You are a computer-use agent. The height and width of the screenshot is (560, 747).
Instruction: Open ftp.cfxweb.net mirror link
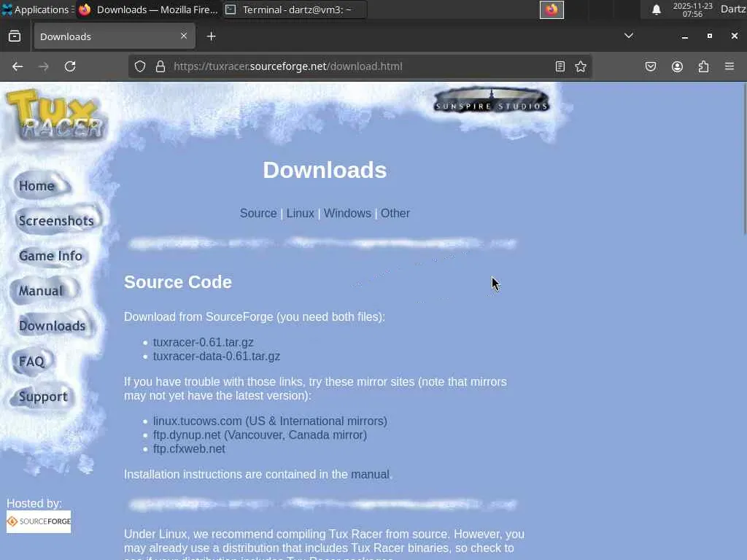coord(189,448)
